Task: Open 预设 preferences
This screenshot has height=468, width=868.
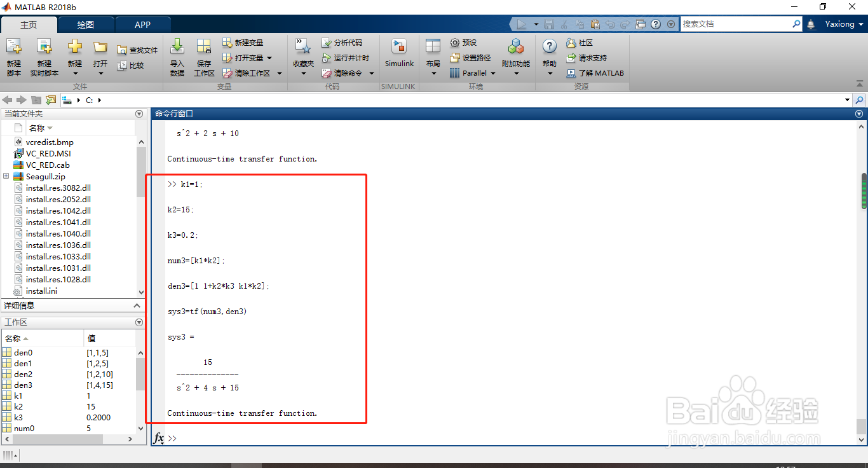Action: 463,43
